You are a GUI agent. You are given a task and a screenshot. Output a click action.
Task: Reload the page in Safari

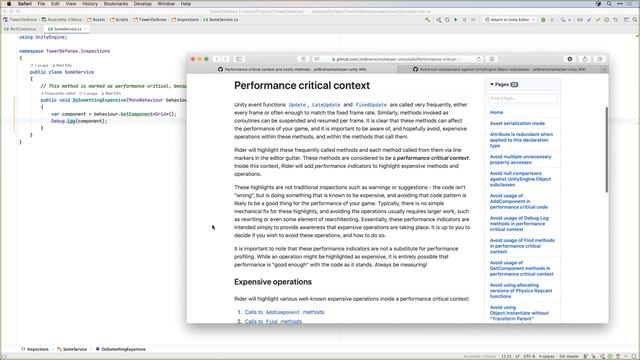[479, 59]
